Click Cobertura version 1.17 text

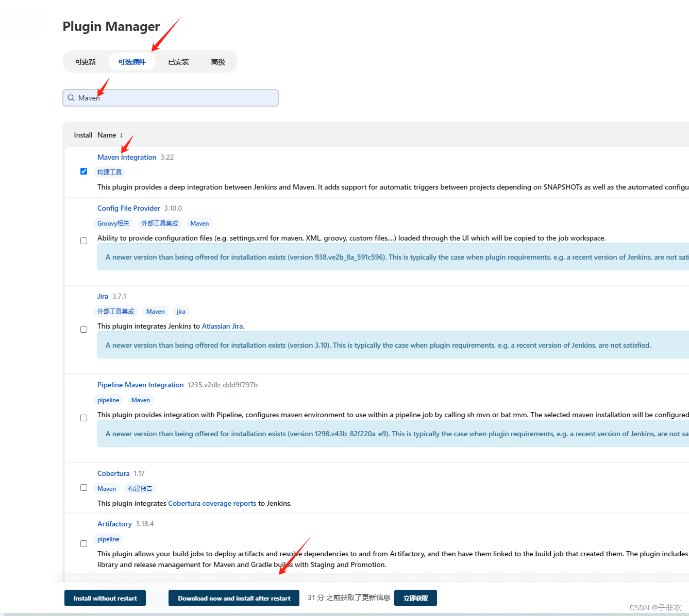pos(139,473)
